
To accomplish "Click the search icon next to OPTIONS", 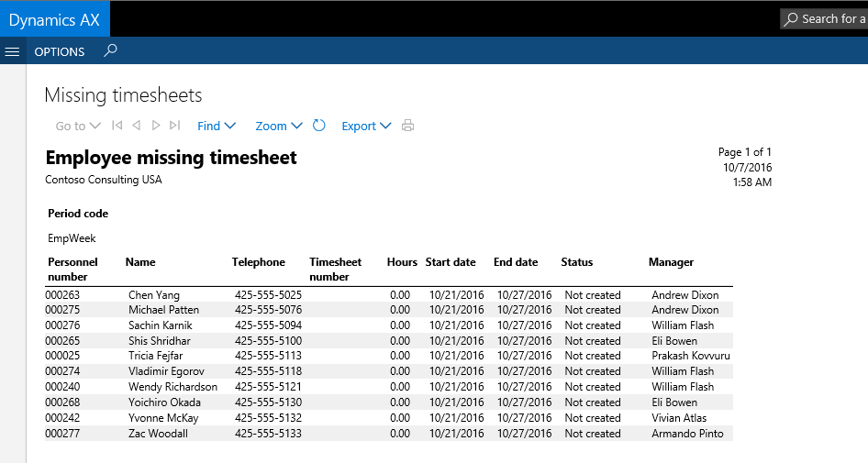I will point(110,51).
